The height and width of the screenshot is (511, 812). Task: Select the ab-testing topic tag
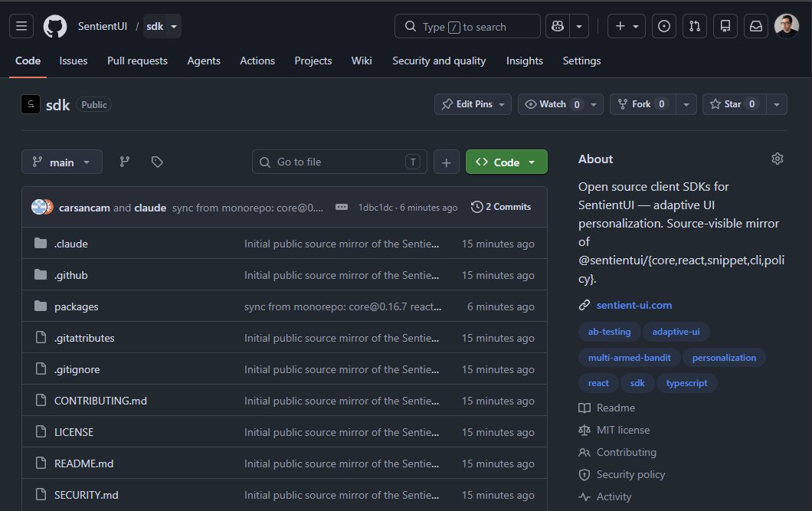[610, 332]
